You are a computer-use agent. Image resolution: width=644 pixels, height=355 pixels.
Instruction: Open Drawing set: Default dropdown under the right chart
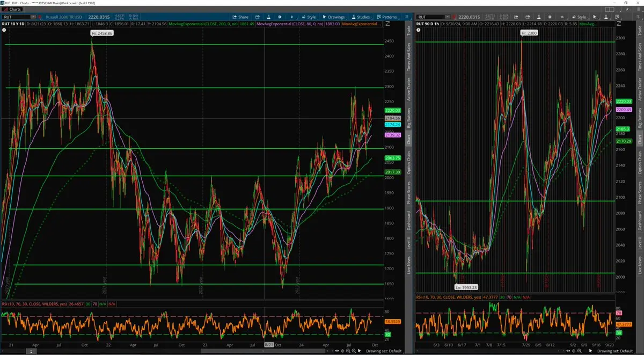(x=615, y=351)
